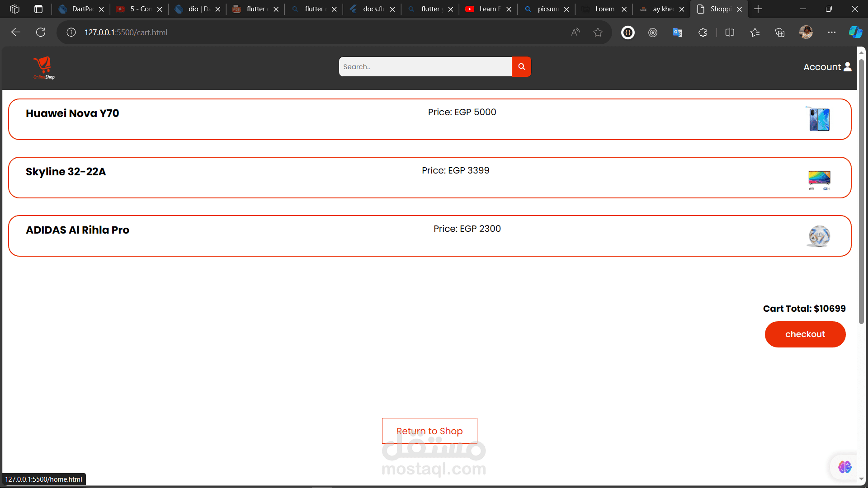Click the red search magnifier button
This screenshot has height=488, width=868.
521,67
